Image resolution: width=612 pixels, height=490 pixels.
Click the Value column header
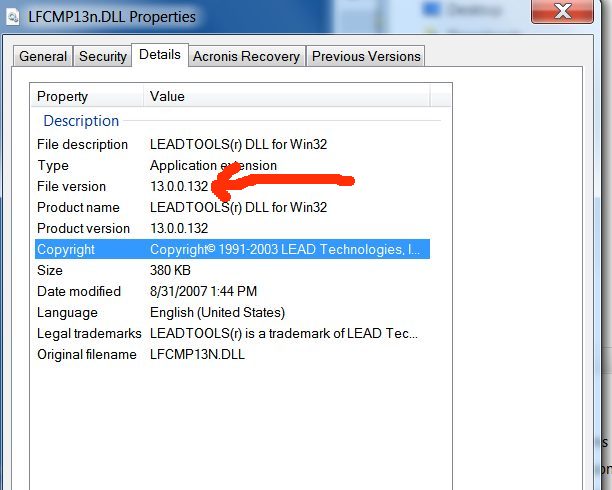point(287,96)
